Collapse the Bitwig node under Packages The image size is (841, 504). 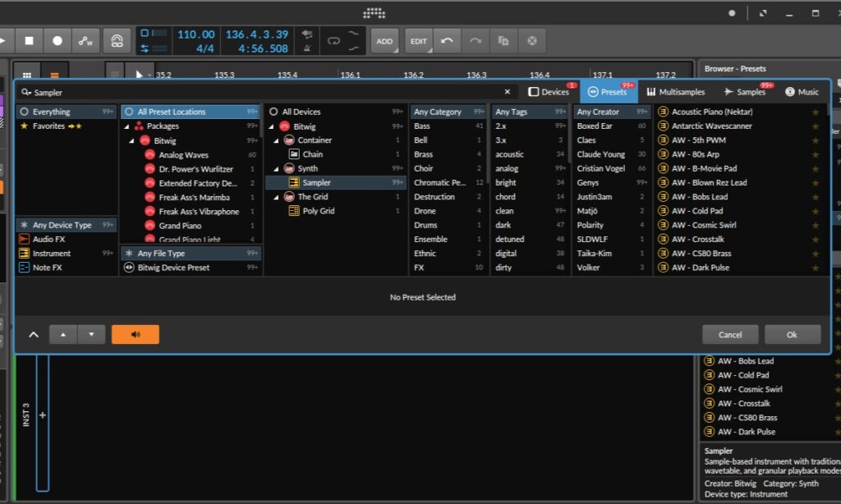[132, 141]
